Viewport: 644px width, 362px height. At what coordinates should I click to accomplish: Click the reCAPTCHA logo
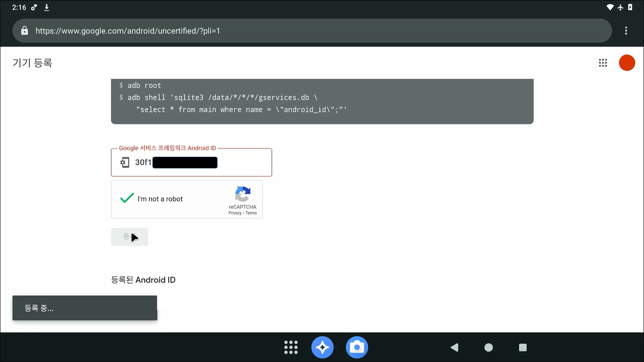coord(242,194)
